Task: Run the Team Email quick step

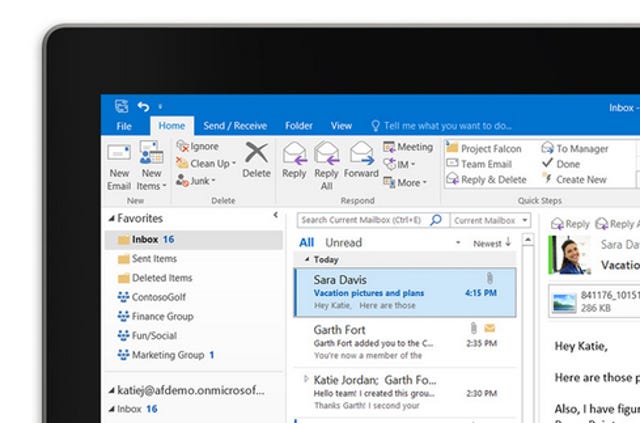Action: pyautogui.click(x=479, y=164)
